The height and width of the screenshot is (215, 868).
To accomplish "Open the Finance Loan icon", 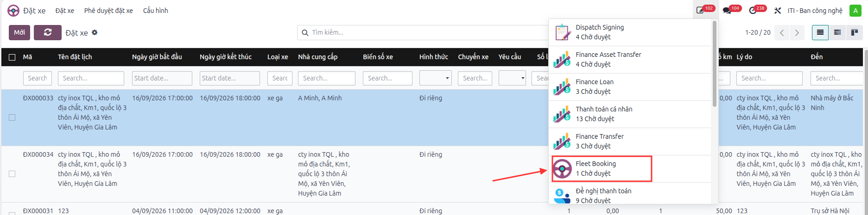I will 562,87.
